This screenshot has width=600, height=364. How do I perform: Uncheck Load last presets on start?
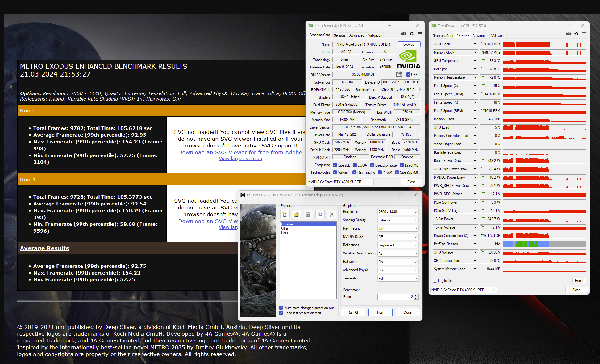click(281, 313)
